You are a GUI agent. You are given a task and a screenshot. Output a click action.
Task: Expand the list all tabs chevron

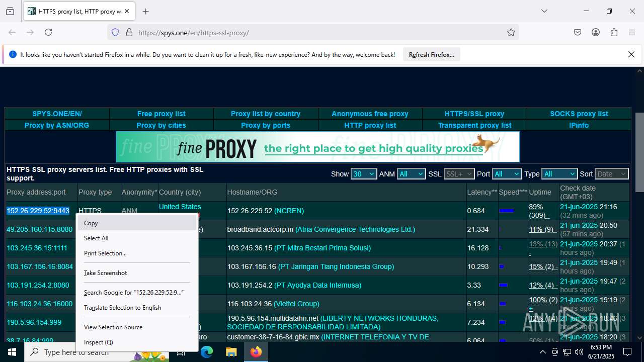pos(544,11)
